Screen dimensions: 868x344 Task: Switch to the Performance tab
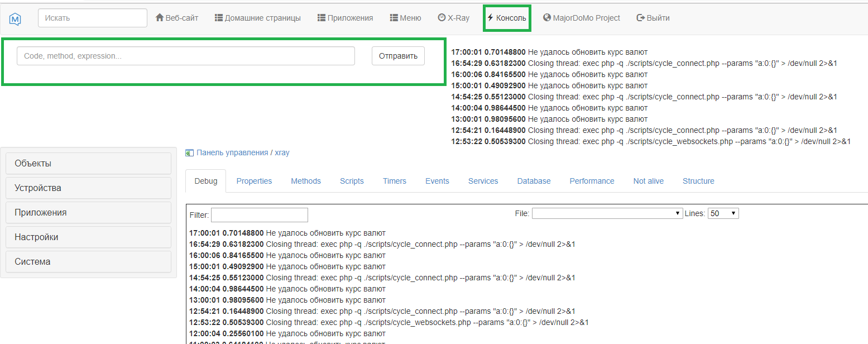pos(592,181)
